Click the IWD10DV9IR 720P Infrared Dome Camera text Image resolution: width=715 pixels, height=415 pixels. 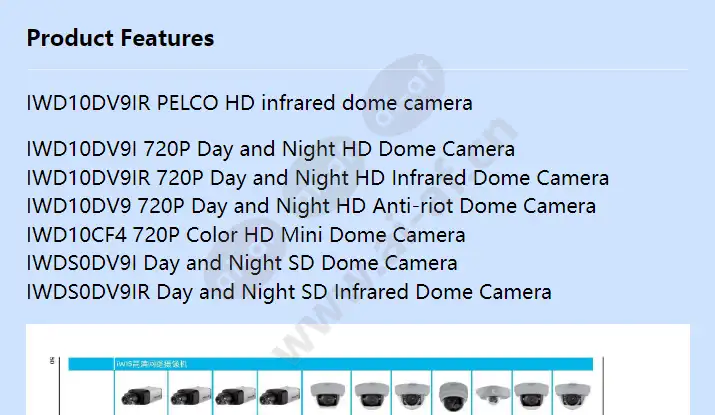point(317,178)
